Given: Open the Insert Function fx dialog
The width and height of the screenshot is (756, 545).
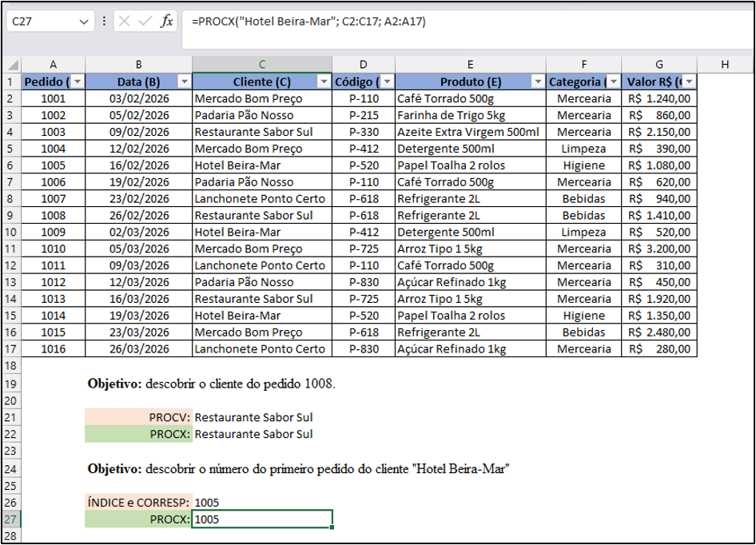Looking at the screenshot, I should (166, 22).
